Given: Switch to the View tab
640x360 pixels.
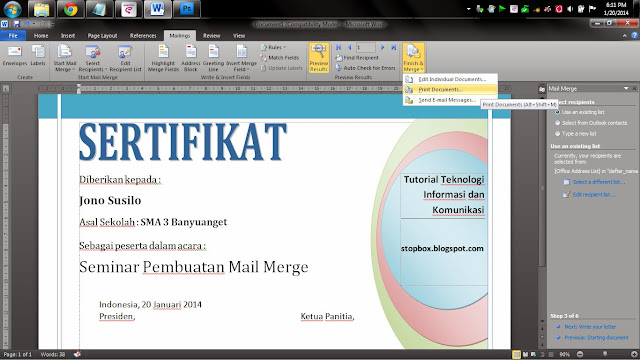Looking at the screenshot, I should 239,36.
